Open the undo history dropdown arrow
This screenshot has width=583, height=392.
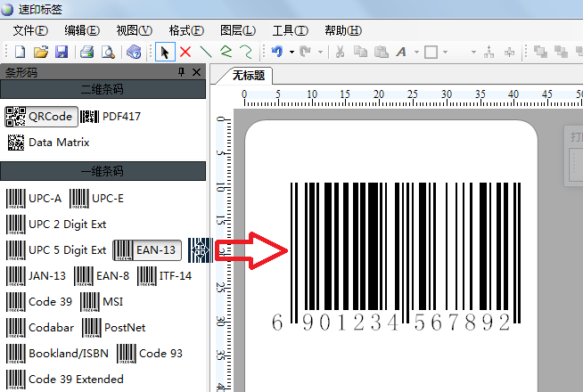pos(291,52)
